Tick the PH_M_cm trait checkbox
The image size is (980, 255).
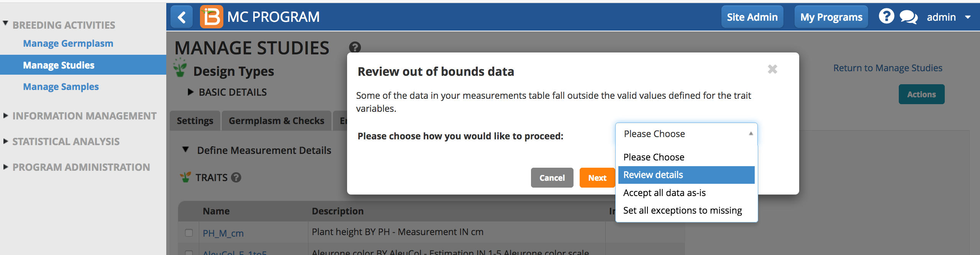coord(189,233)
